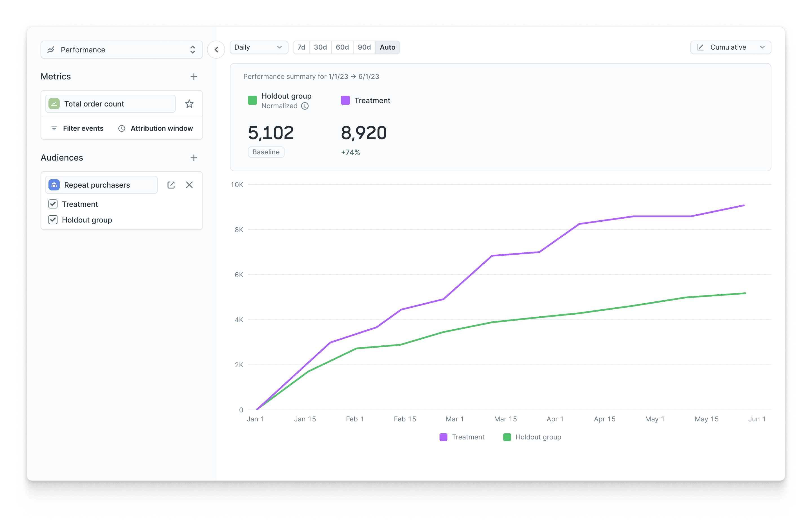Open the Cumulative chart type dropdown

tap(730, 47)
